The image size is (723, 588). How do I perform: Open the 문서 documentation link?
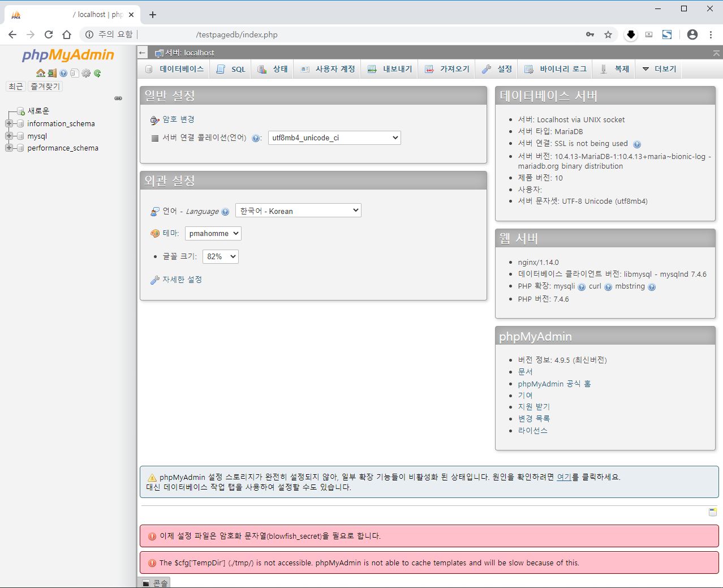[525, 372]
